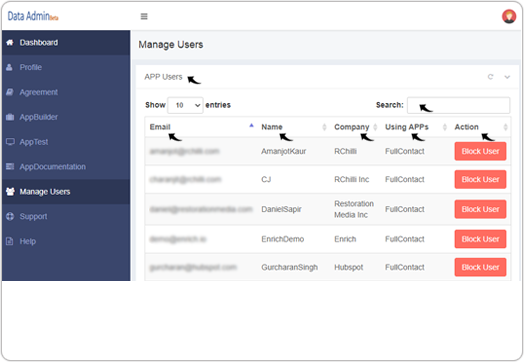Click the Help document icon

10,241
